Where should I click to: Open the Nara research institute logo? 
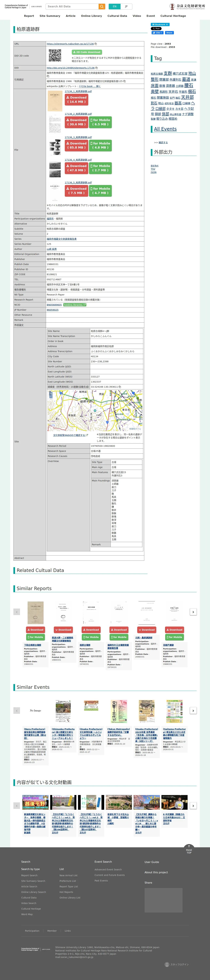tap(187, 7)
